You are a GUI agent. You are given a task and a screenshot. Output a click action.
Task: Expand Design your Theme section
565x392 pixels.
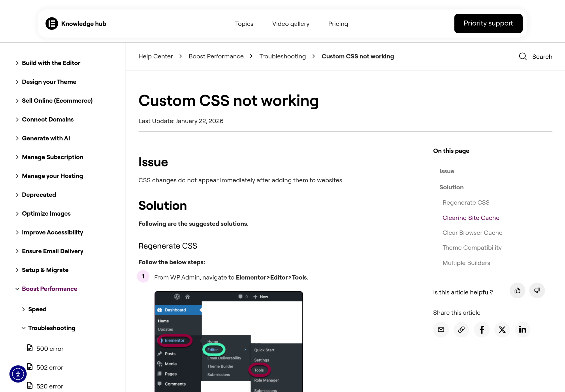pos(17,82)
